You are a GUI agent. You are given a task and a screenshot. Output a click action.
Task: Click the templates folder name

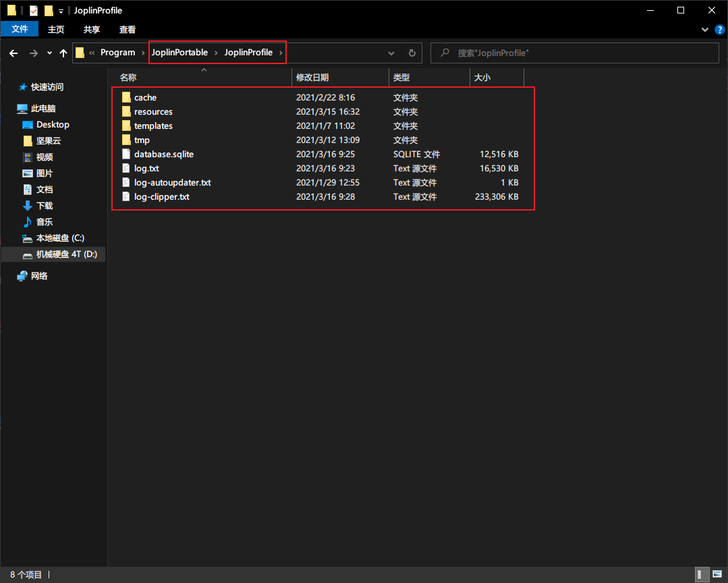(153, 126)
